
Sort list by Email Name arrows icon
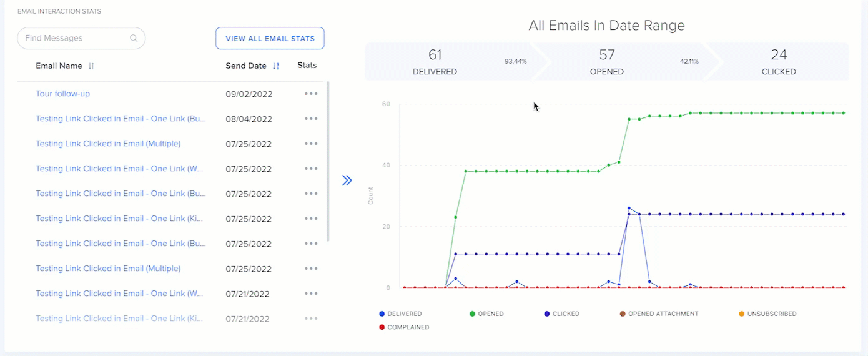(x=91, y=66)
